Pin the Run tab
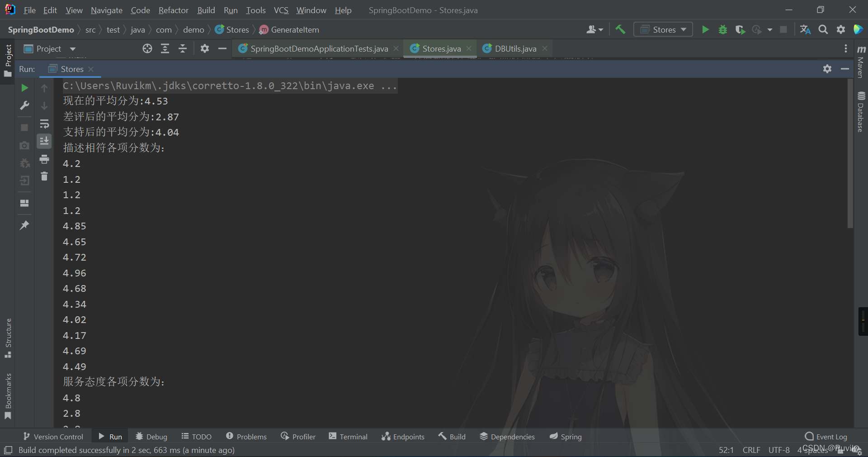This screenshot has width=868, height=457. tap(25, 225)
